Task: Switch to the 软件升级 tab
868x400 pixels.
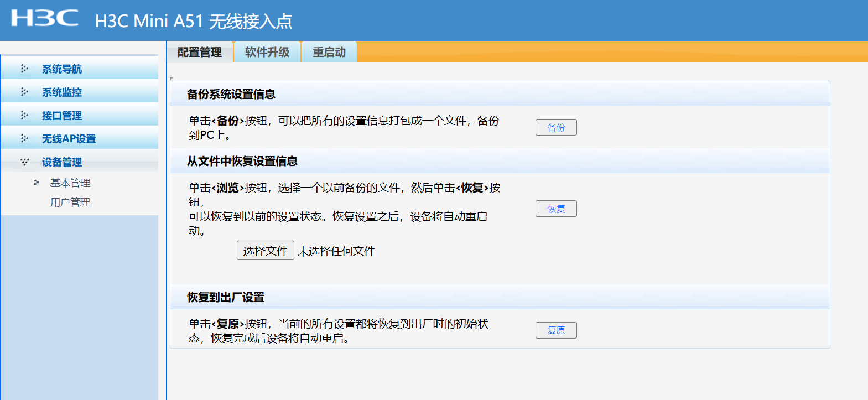Action: tap(267, 52)
